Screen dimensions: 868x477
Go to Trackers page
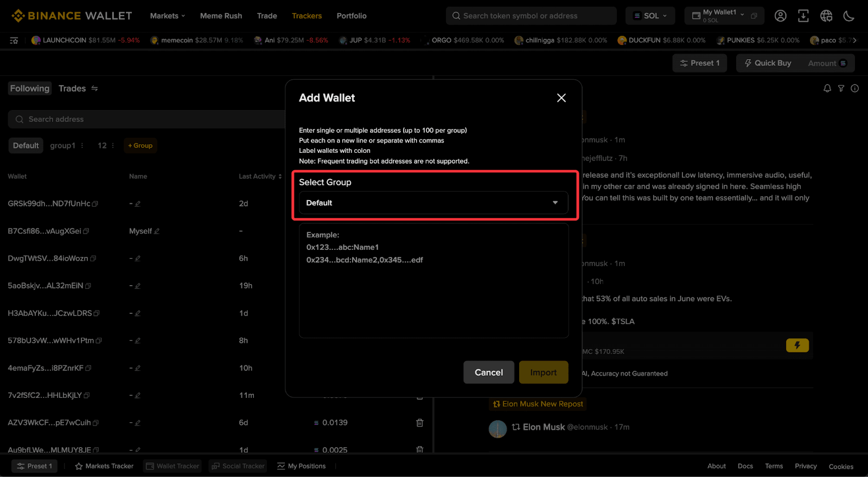point(307,16)
